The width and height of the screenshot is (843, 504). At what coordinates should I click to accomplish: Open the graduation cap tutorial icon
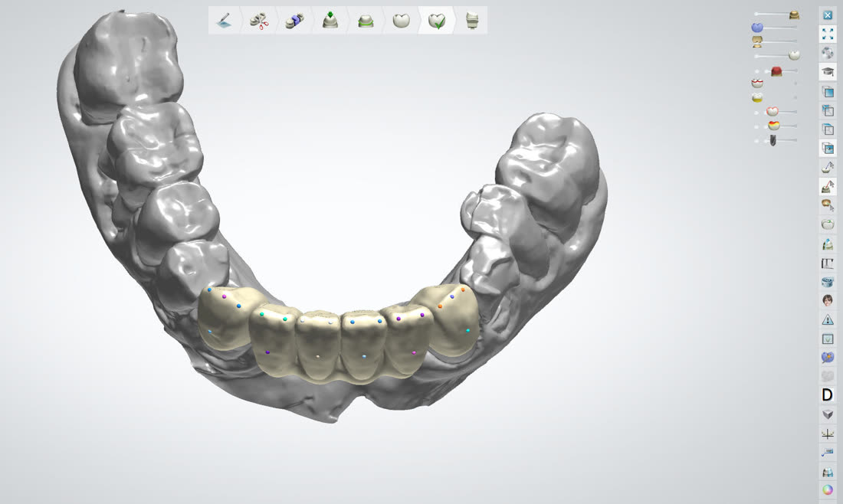pyautogui.click(x=828, y=71)
